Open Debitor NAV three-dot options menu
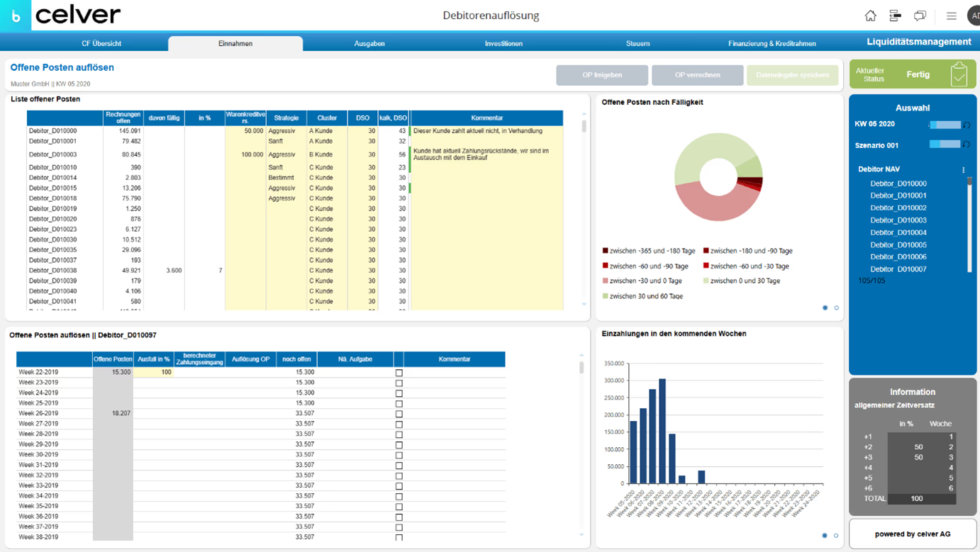 coord(963,170)
